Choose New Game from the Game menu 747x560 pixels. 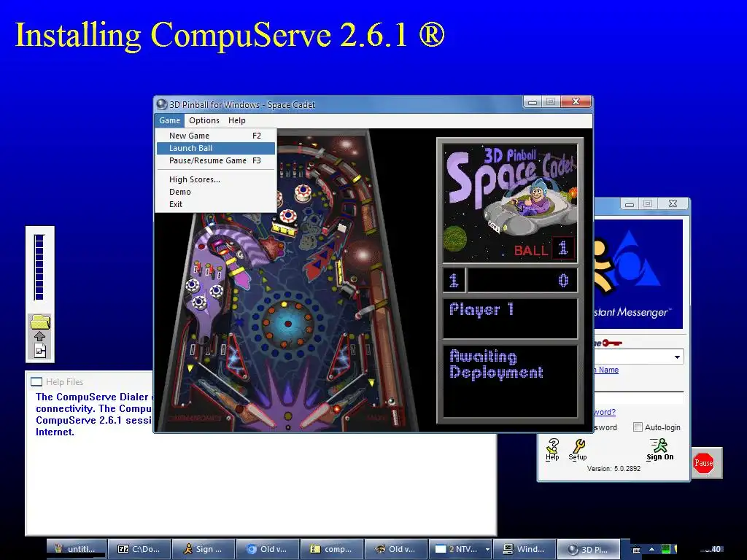216,136
